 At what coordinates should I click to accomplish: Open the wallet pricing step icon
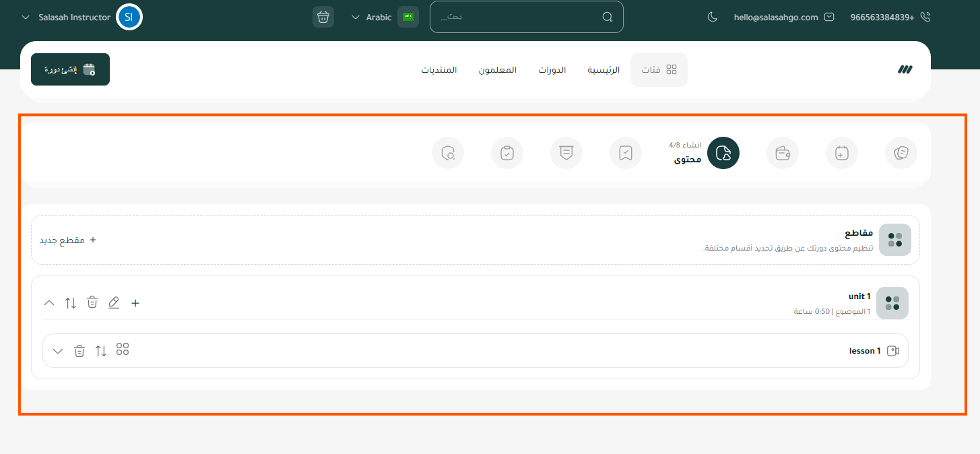click(x=783, y=153)
